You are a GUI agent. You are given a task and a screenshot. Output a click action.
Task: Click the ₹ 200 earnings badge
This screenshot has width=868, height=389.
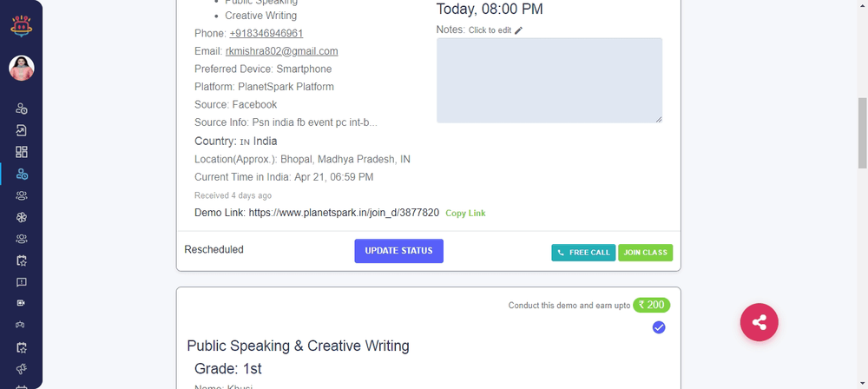[652, 305]
